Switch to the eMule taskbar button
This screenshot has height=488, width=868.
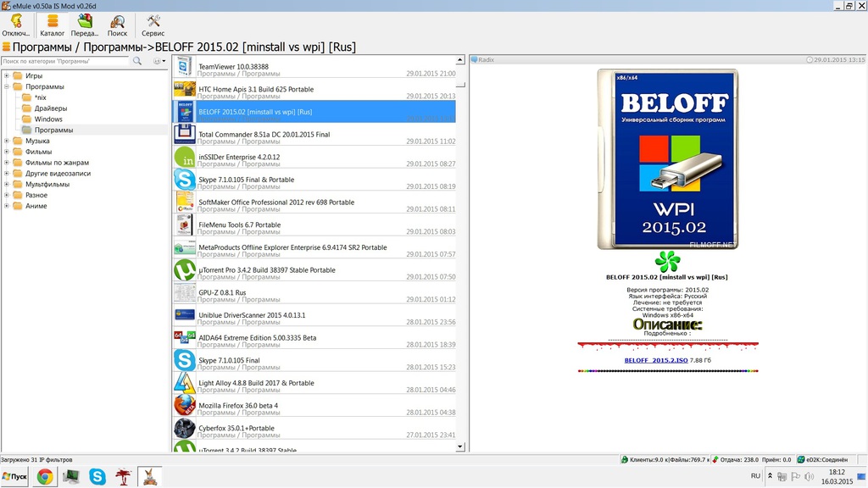click(x=149, y=476)
